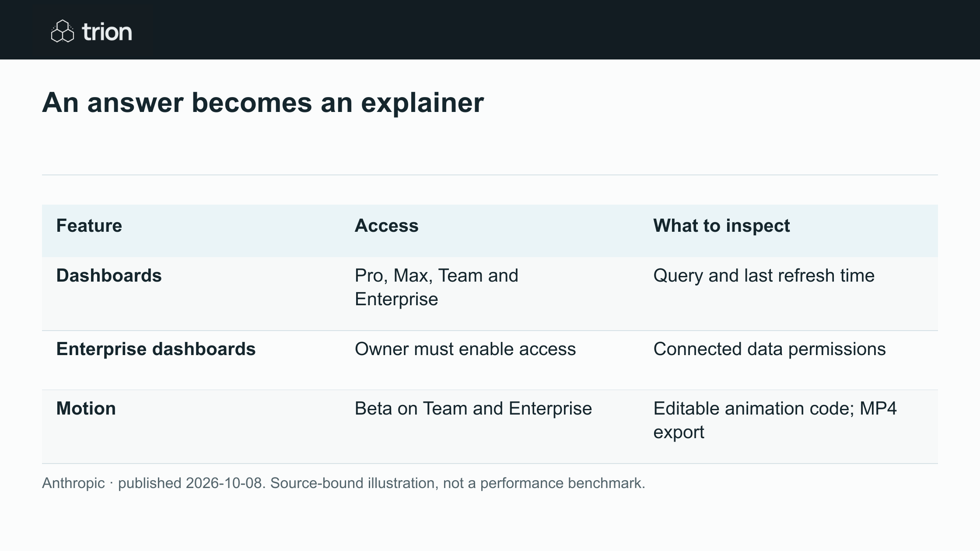Click the 'Connected data permissions' cell
980x551 pixels.
[x=770, y=349]
